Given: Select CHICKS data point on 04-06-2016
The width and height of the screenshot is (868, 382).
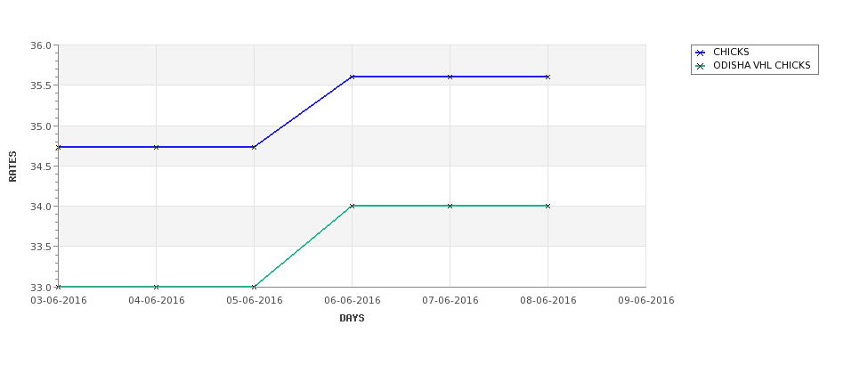Looking at the screenshot, I should pos(156,147).
